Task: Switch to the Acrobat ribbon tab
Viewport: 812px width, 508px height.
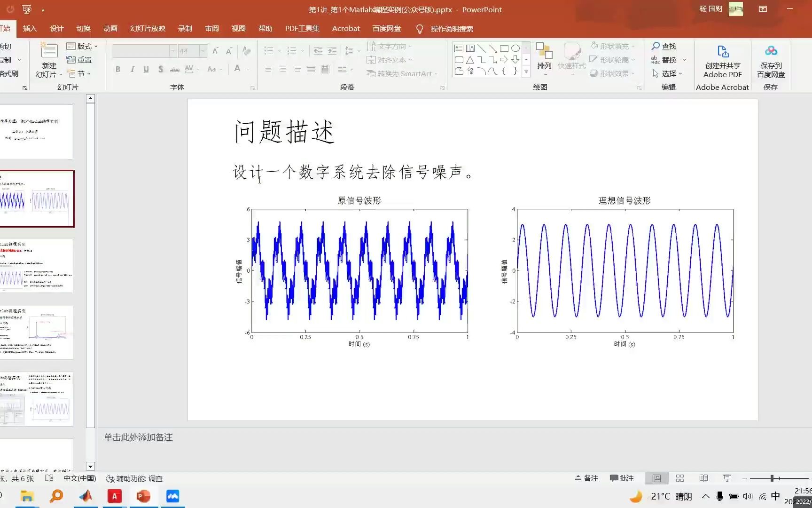Action: tap(346, 28)
